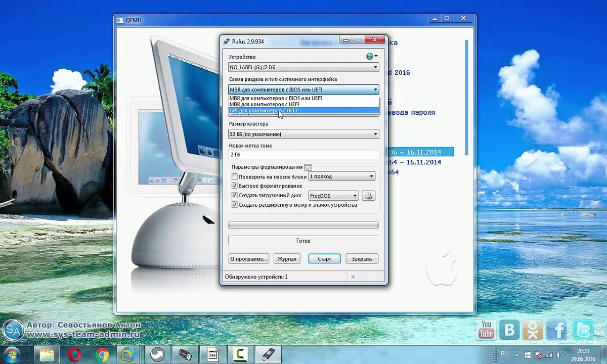Image resolution: width=607 pixels, height=364 pixels.
Task: Click the select ISO image disc icon
Action: coord(368,196)
